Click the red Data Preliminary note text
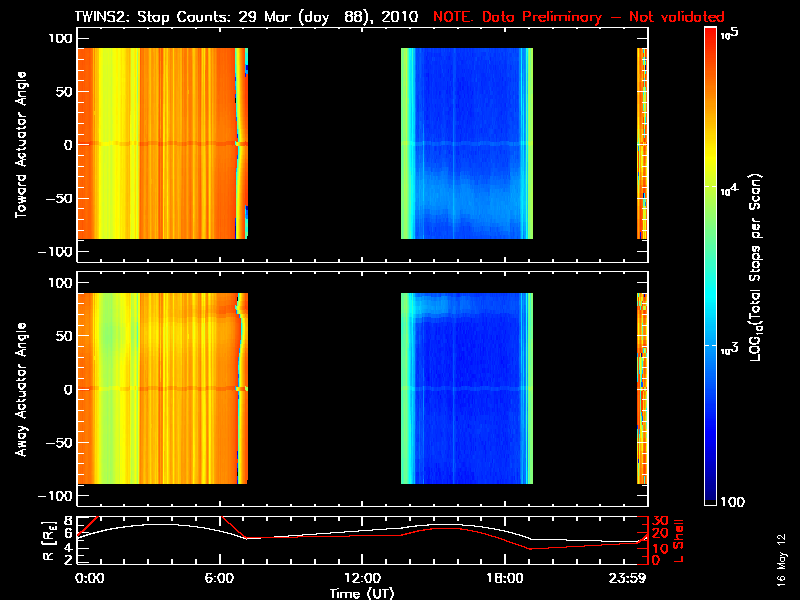Viewport: 800px width, 600px height. coord(578,17)
